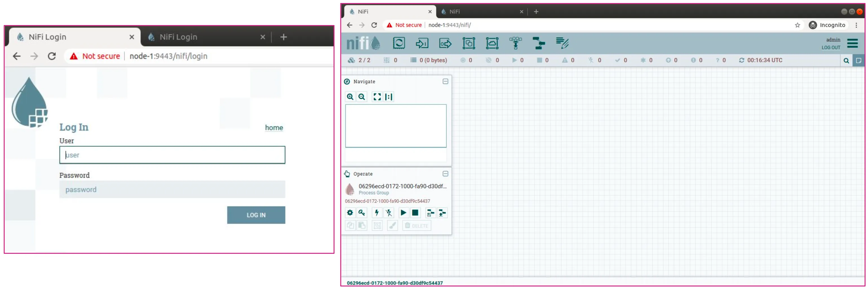Viewport: 868px width, 289px height.
Task: Click Create template icon in Operate panel
Action: (x=430, y=213)
